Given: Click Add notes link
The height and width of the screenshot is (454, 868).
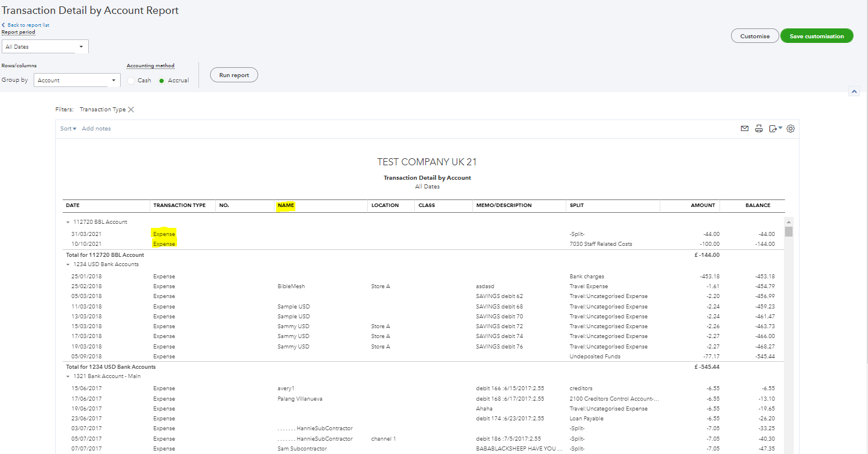Looking at the screenshot, I should click(x=96, y=129).
